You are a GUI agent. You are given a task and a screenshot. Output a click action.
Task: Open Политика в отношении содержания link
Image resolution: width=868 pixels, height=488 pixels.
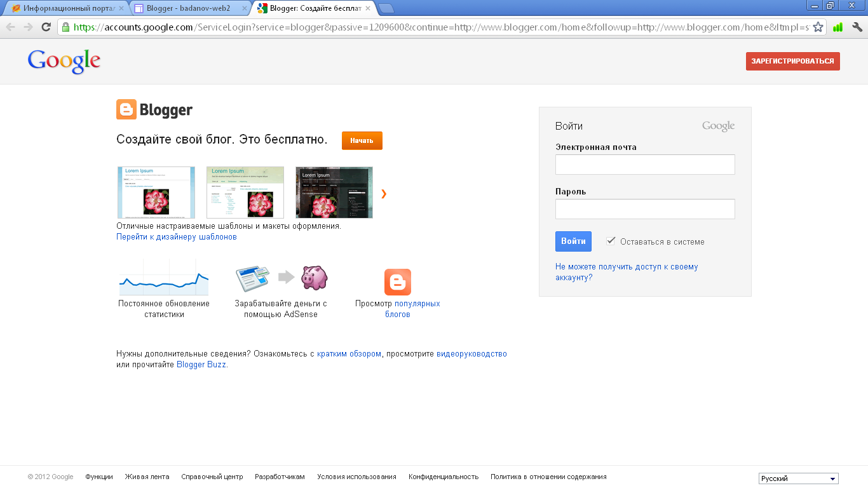pos(548,477)
